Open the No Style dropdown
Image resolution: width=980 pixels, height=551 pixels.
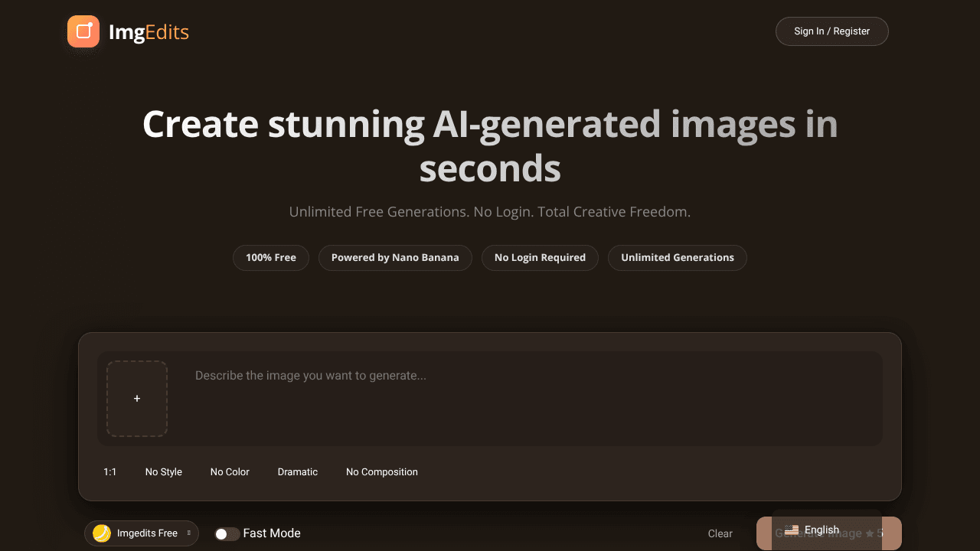pos(164,472)
